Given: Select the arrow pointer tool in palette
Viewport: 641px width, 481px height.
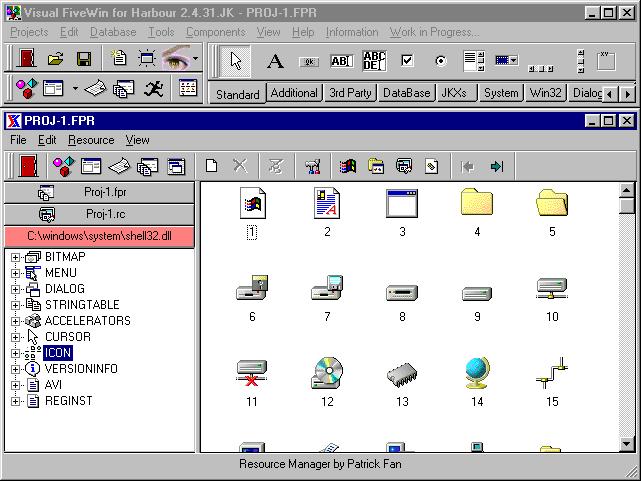Looking at the screenshot, I should tap(236, 61).
